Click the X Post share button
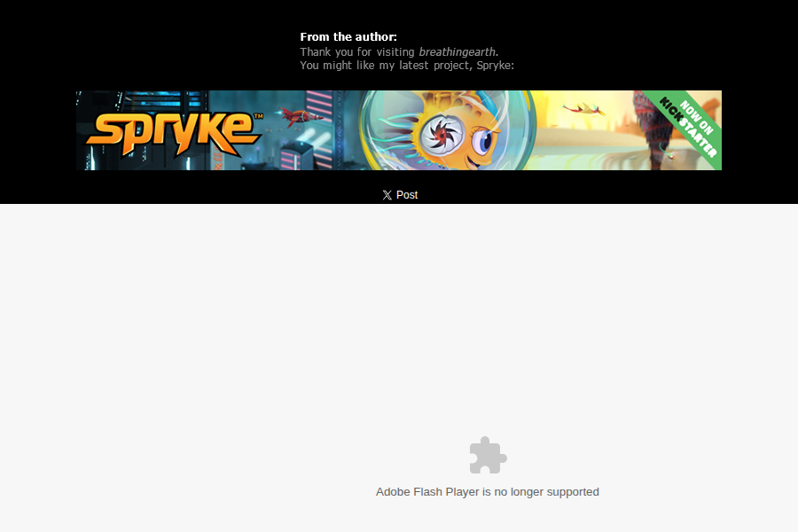The image size is (798, 532). click(x=400, y=195)
